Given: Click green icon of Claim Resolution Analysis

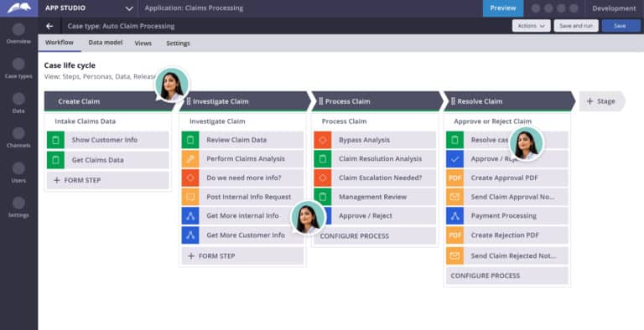Looking at the screenshot, I should 322,159.
